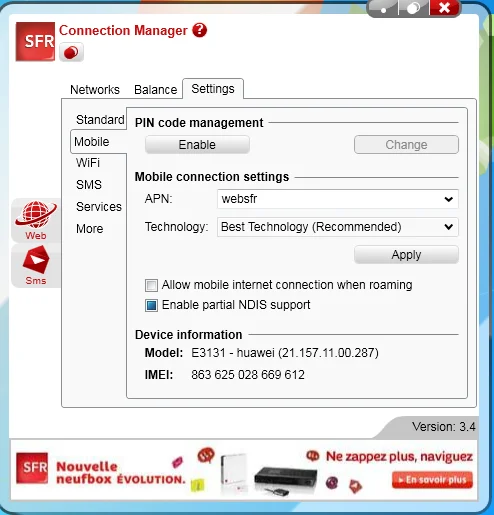Open the More settings section

(x=90, y=229)
